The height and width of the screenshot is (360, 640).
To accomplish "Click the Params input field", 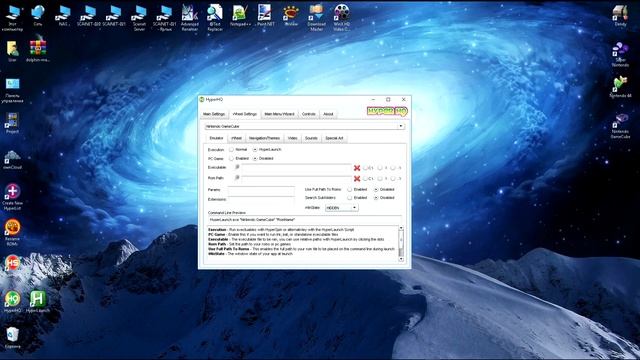I will point(261,190).
